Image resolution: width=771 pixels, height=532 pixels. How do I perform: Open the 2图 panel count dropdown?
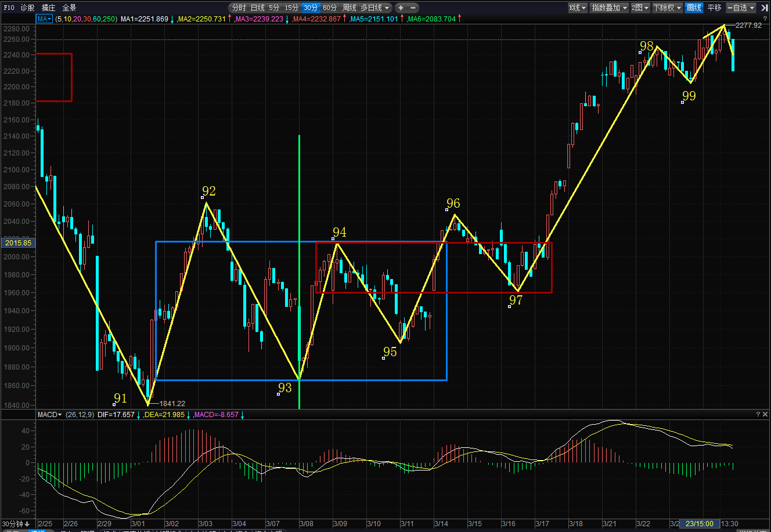(640, 8)
